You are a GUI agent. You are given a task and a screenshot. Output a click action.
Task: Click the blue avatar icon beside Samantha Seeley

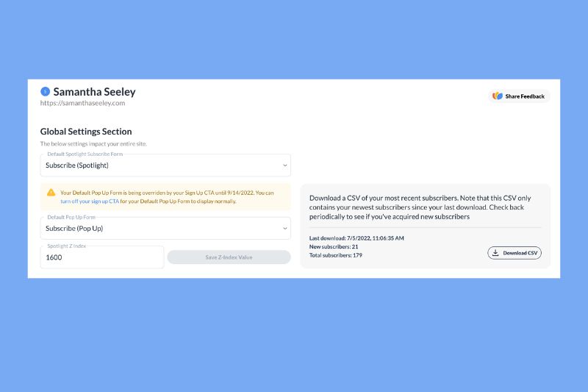(x=45, y=91)
